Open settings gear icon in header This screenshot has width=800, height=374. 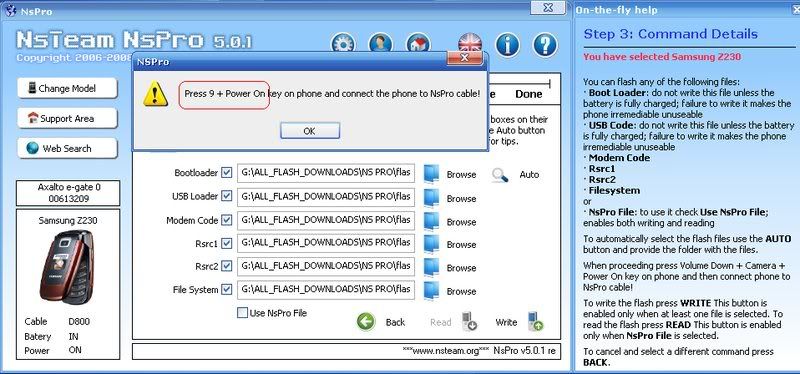point(343,44)
